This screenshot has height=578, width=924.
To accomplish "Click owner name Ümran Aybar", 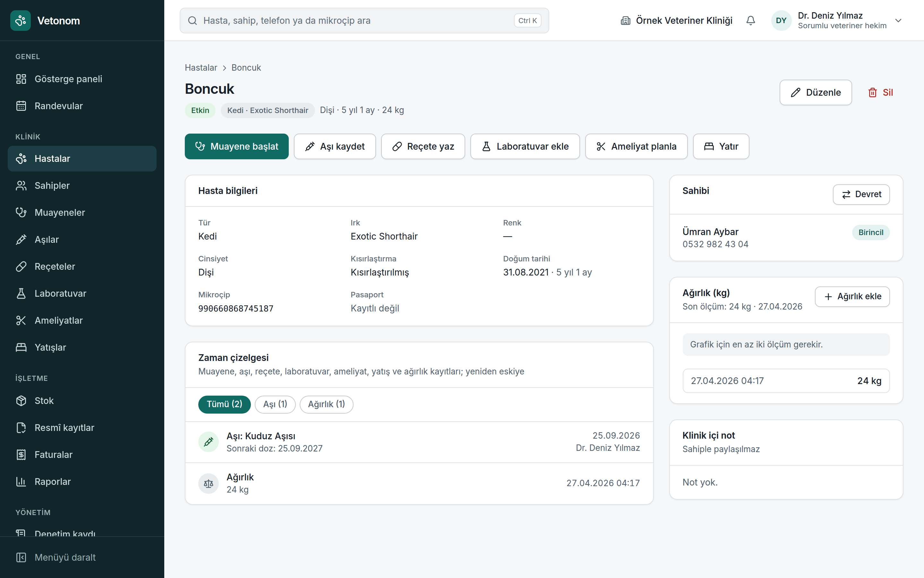I will pos(710,232).
